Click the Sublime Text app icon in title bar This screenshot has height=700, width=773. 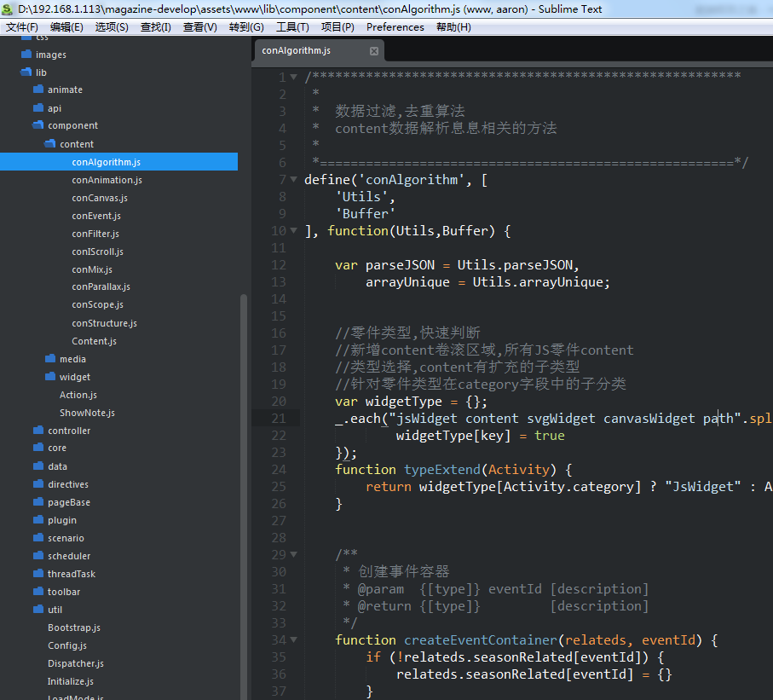pyautogui.click(x=7, y=9)
